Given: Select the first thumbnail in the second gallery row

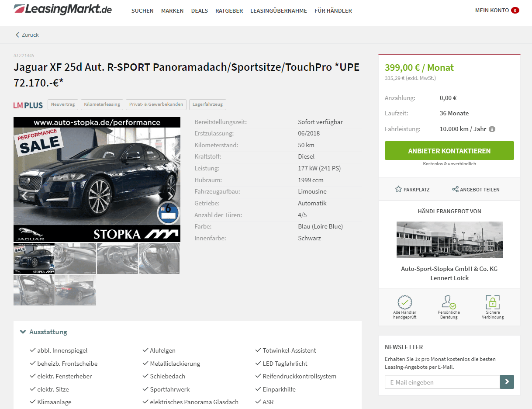Looking at the screenshot, I should (x=34, y=290).
